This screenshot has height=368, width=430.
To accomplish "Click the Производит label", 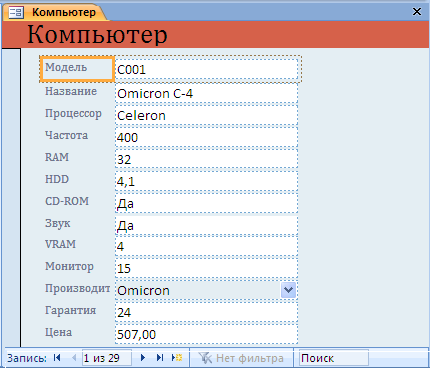I will click(77, 288).
